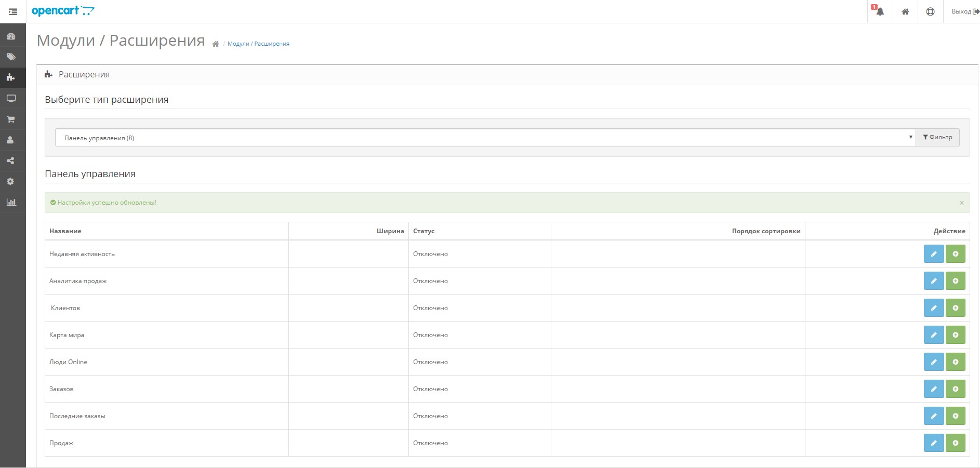The width and height of the screenshot is (980, 468).
Task: Edit the Продаж extension
Action: [x=933, y=443]
